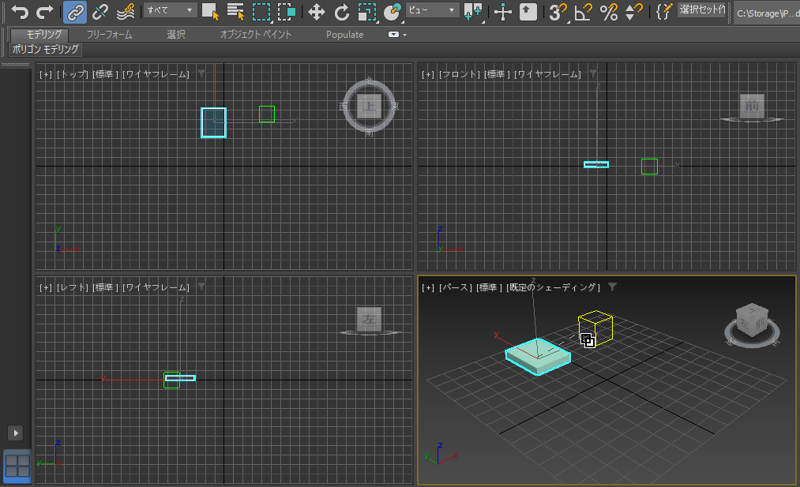
Task: Activate the Select and Rotate tool
Action: click(x=342, y=12)
